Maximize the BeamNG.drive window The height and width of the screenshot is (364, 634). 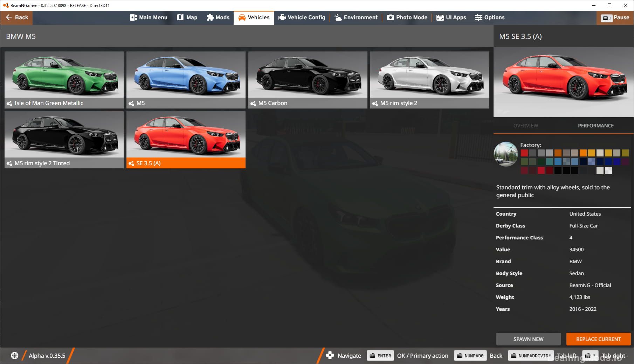[x=609, y=5]
